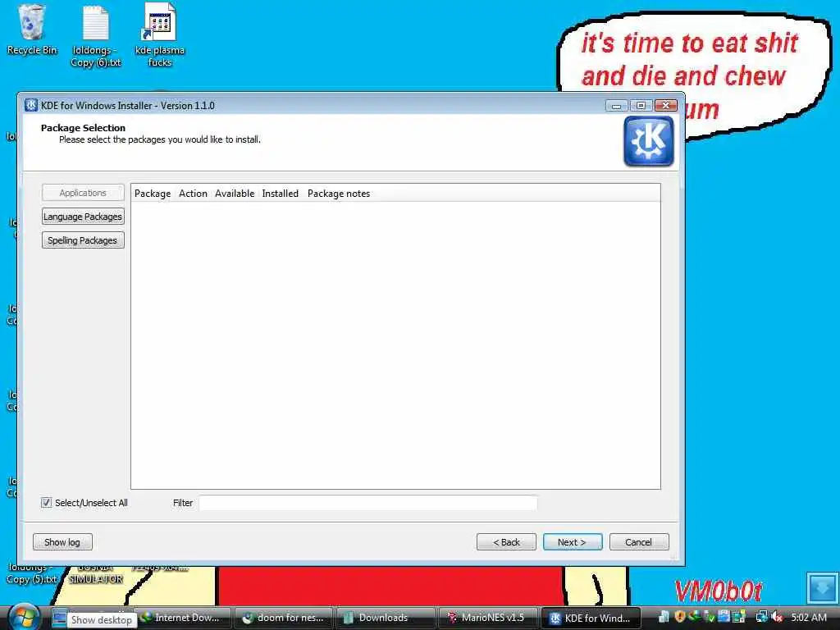Go back with the < Back button
Screen dimensions: 840x630
506,542
